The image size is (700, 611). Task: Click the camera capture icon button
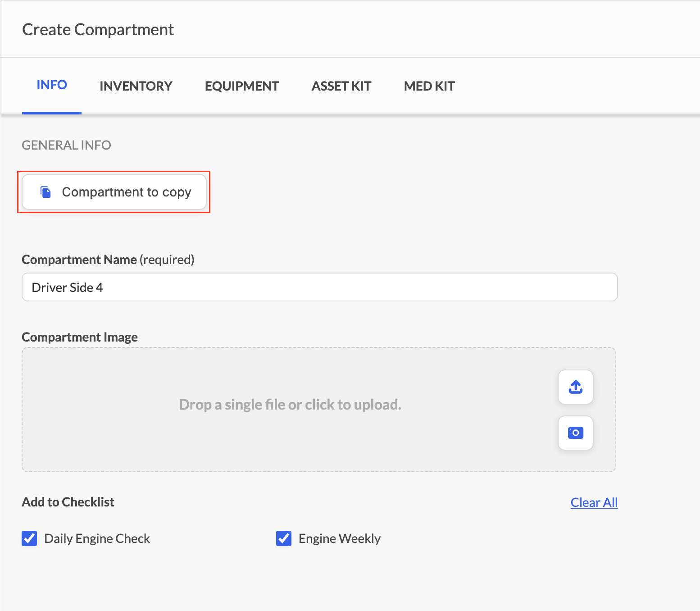[x=575, y=433]
